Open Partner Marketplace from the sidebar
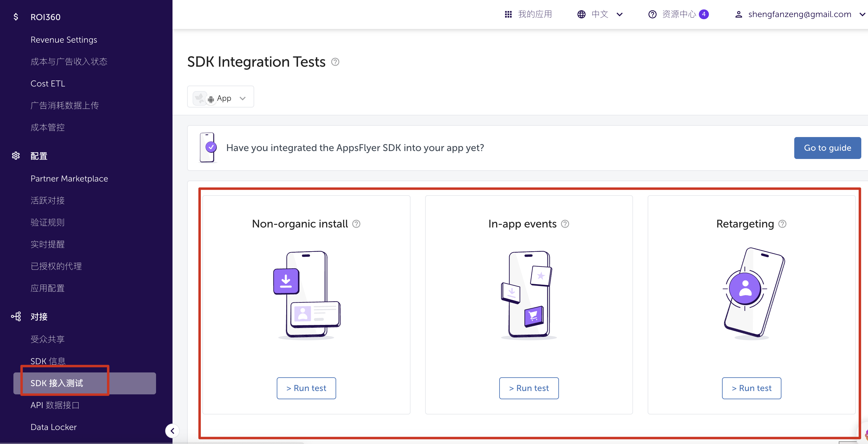The image size is (868, 444). [69, 179]
